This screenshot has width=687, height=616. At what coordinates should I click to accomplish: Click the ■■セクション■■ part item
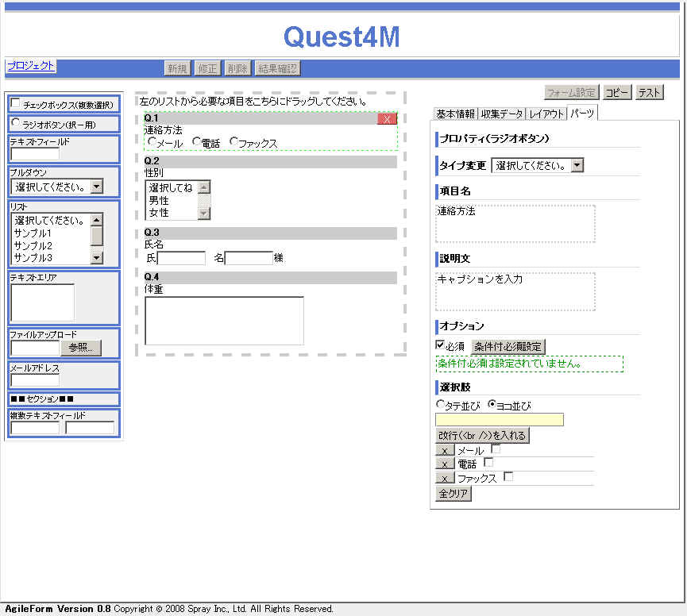(64, 398)
